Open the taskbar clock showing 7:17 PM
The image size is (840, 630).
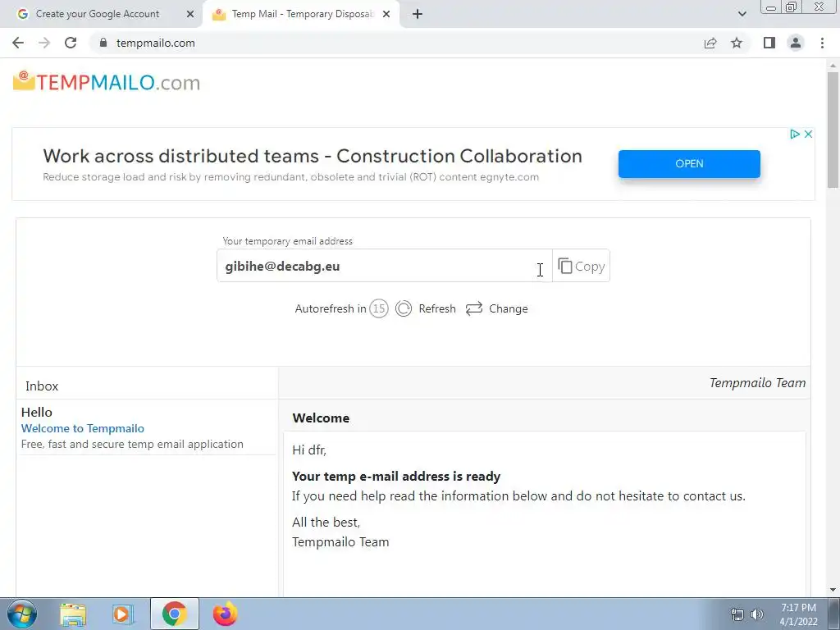click(x=798, y=614)
